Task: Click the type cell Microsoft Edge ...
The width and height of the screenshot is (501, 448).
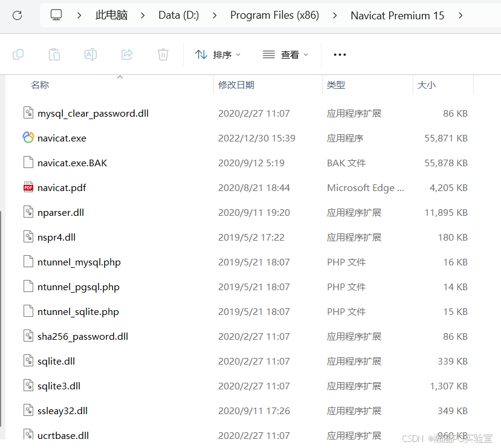Action: (366, 188)
